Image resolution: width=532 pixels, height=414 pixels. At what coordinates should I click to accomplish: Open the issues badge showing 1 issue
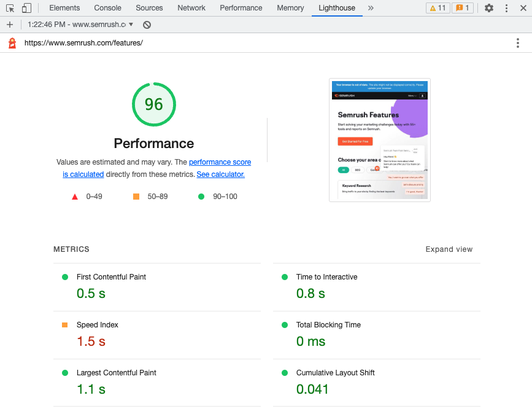tap(462, 8)
